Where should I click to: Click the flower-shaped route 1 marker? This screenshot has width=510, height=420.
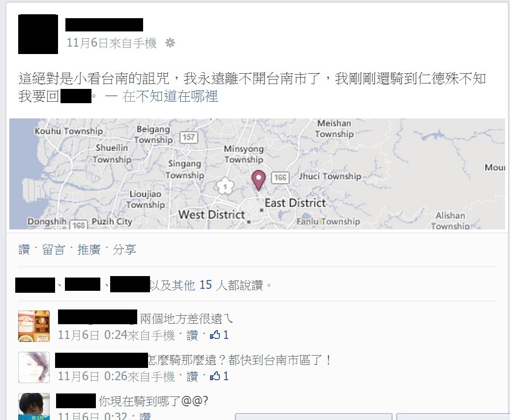click(x=225, y=186)
